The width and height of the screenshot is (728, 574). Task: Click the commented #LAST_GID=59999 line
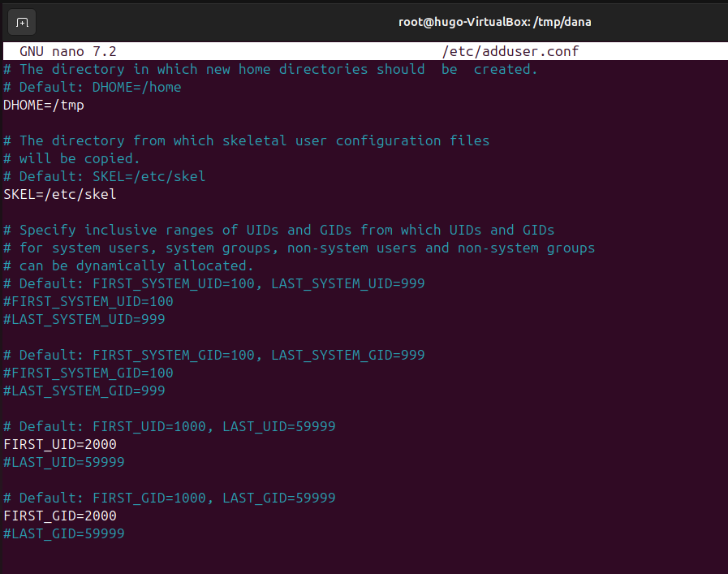(64, 533)
